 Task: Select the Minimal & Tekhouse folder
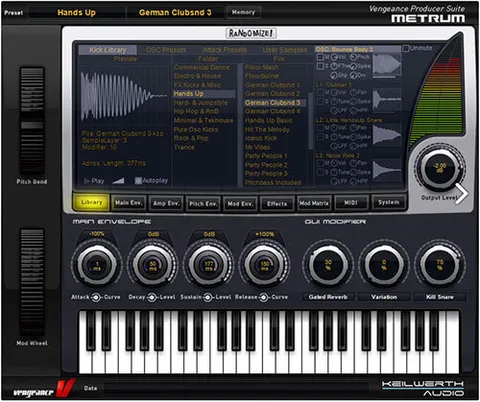[204, 120]
